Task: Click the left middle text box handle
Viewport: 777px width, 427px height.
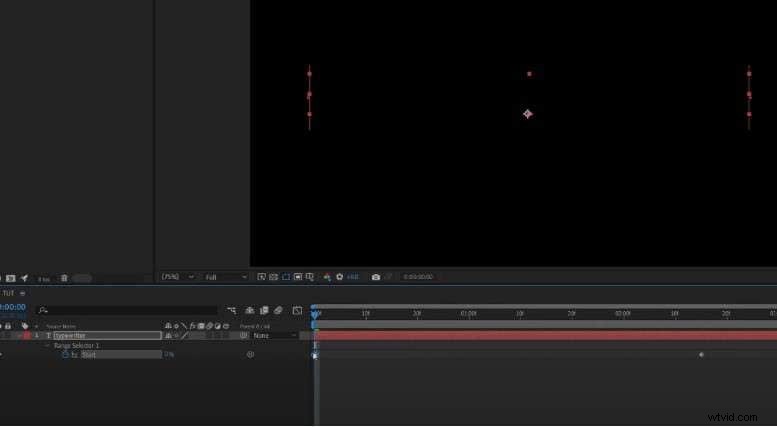Action: pyautogui.click(x=309, y=94)
